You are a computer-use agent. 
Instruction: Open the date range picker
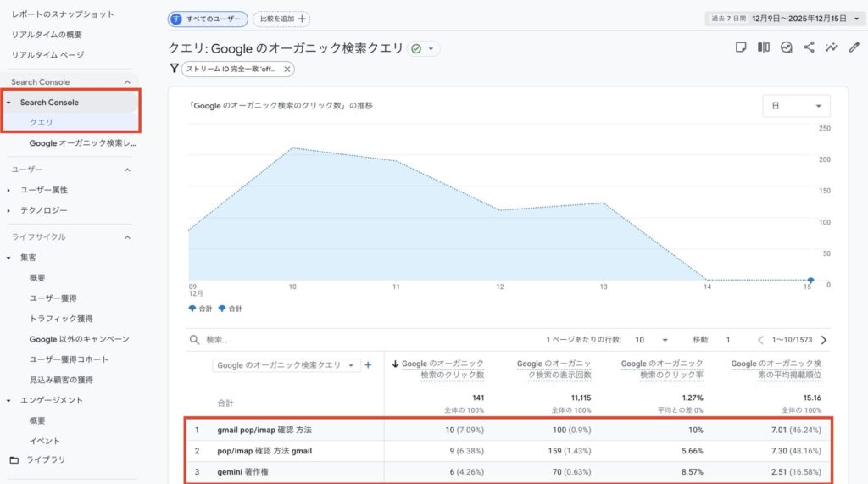(784, 19)
